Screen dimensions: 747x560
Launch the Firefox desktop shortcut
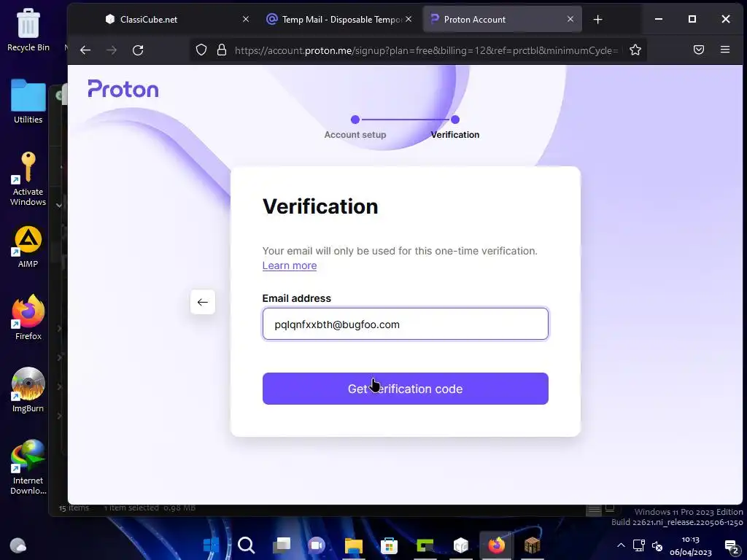click(x=28, y=317)
